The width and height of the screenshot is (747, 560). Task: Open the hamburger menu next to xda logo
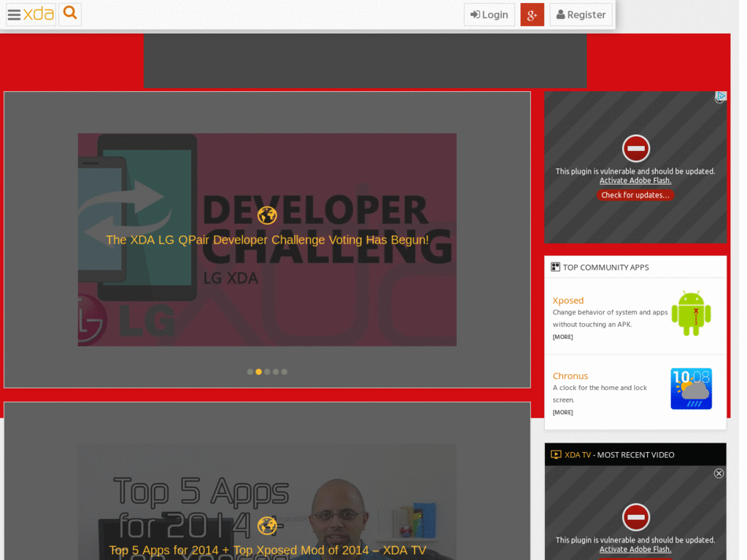point(15,15)
